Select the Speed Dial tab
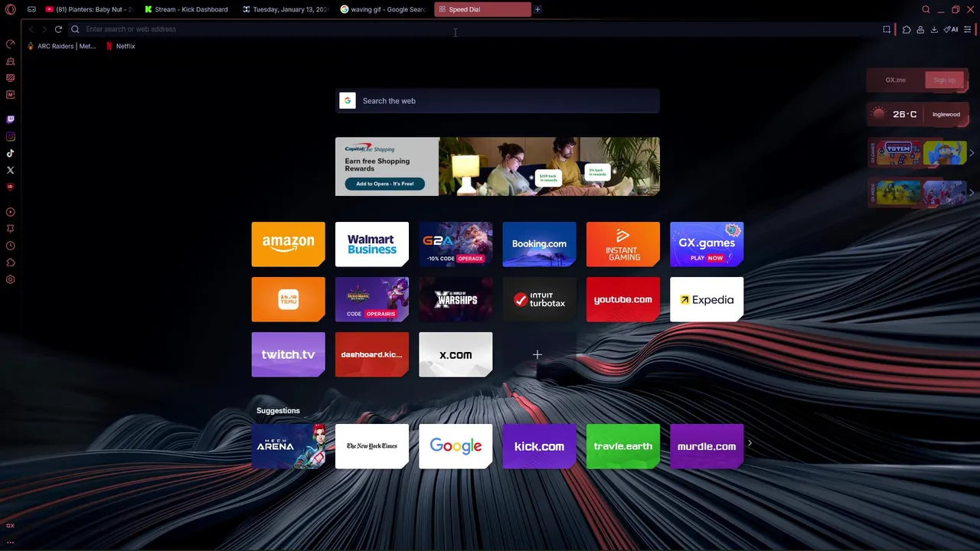 coord(482,9)
